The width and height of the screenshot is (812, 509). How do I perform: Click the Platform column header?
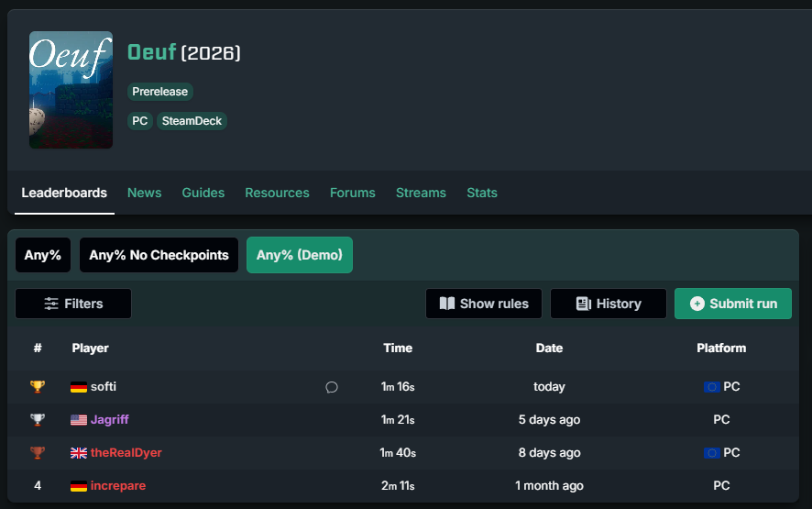(721, 348)
